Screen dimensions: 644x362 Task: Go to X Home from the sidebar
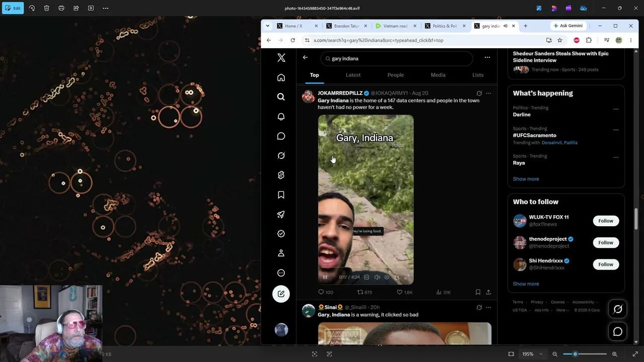tap(281, 77)
